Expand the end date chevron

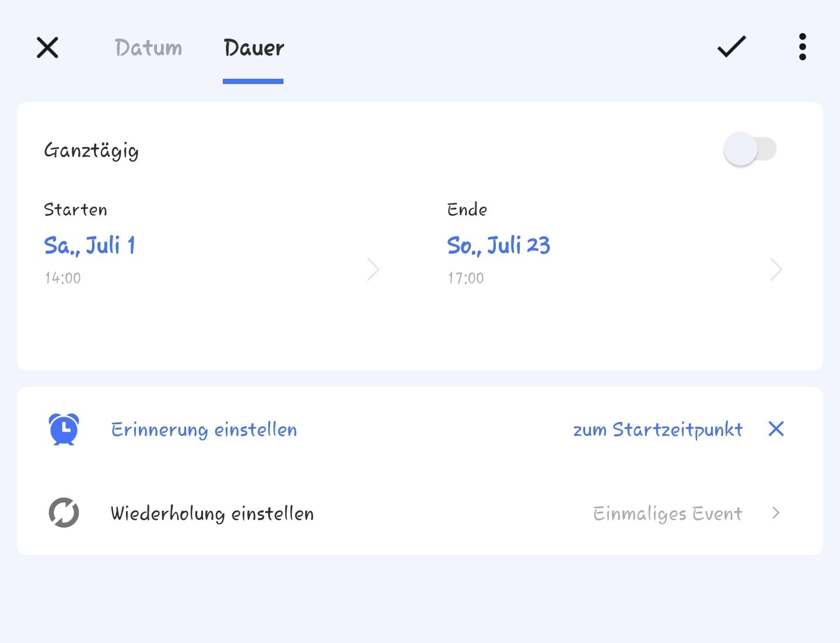pos(776,270)
